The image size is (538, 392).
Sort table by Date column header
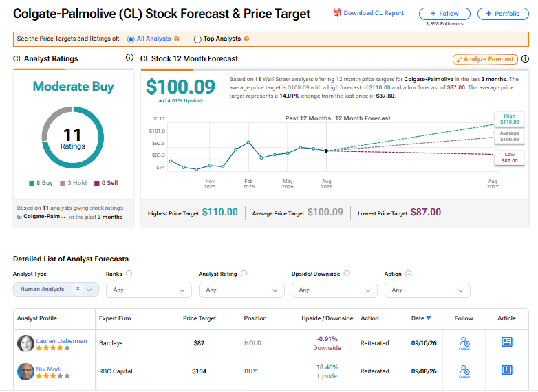point(420,318)
